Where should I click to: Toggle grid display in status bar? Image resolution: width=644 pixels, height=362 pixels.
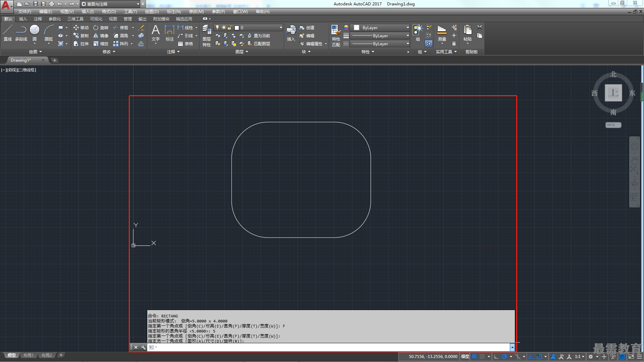point(474,357)
